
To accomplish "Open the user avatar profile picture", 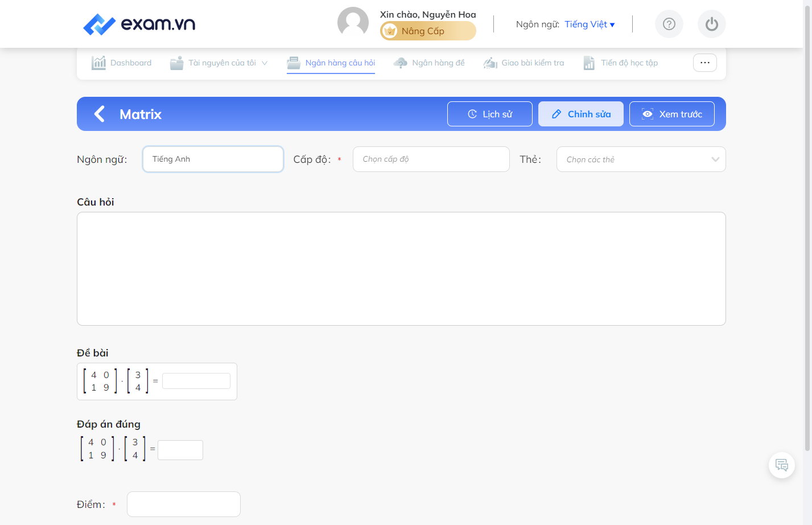I will (353, 23).
